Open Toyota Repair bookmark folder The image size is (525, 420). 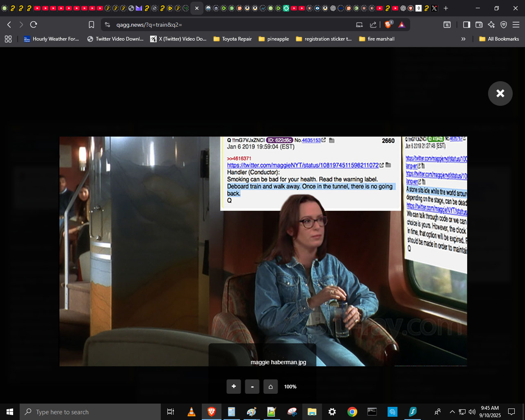click(x=233, y=39)
